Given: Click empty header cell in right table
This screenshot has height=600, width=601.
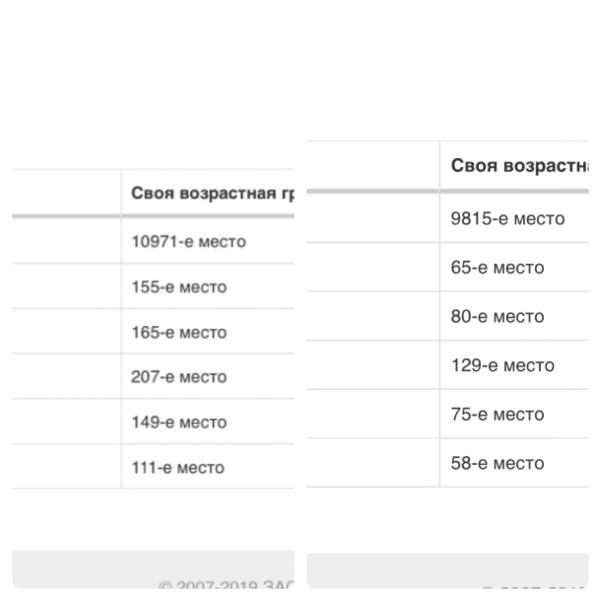Looking at the screenshot, I should pyautogui.click(x=373, y=166).
